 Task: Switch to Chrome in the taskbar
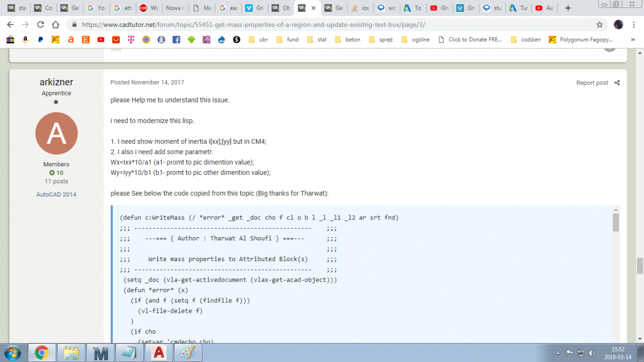42,352
